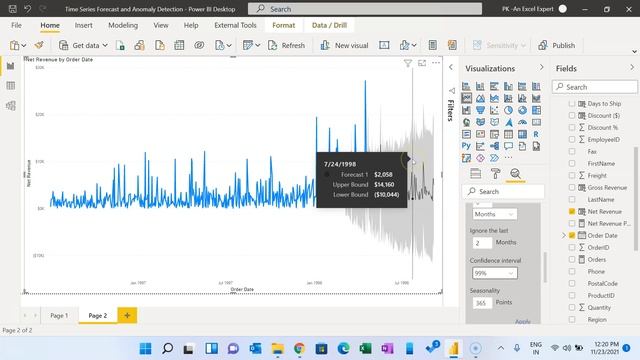Select the Stacked bar chart visualization icon

click(467, 86)
